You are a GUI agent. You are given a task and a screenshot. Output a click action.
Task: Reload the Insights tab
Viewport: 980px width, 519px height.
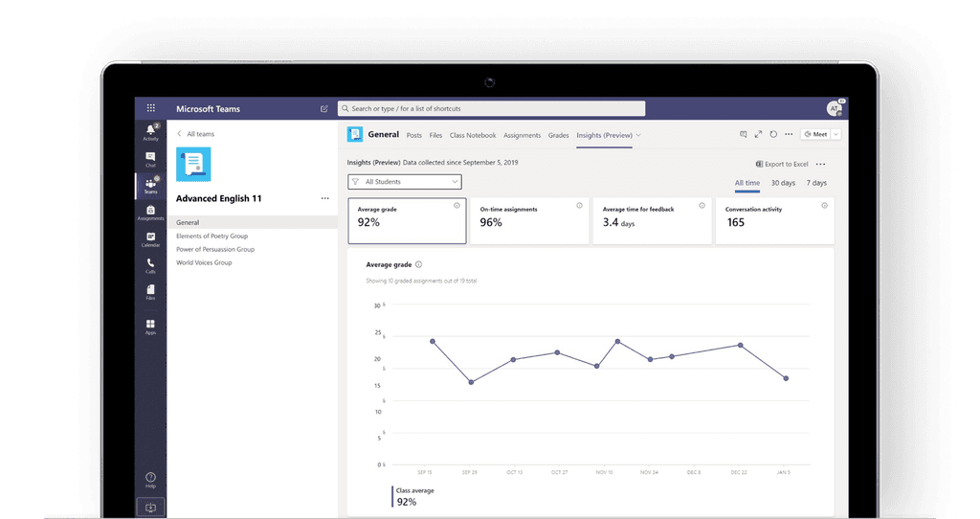click(x=773, y=134)
